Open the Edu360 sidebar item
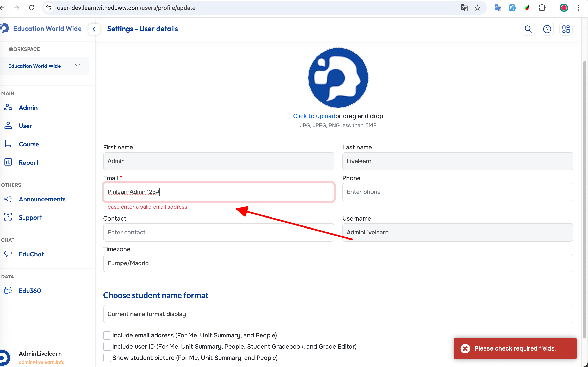 (x=30, y=291)
